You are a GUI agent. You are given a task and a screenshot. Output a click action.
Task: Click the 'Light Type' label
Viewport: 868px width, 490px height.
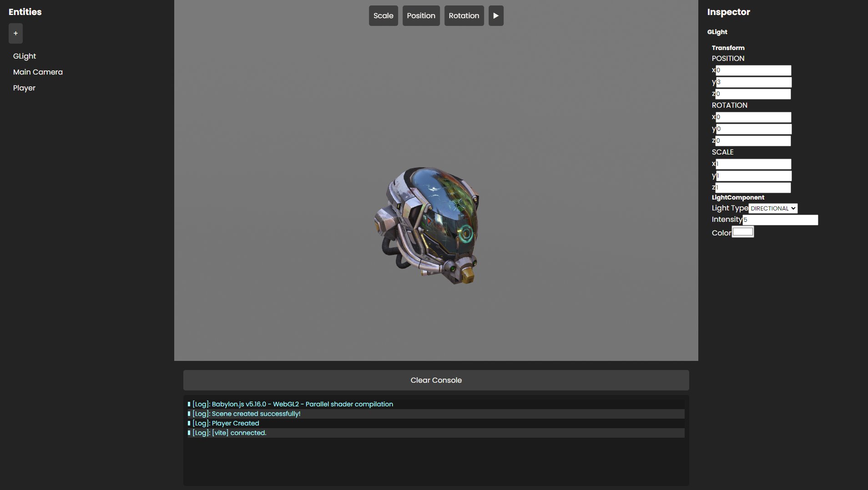(730, 208)
